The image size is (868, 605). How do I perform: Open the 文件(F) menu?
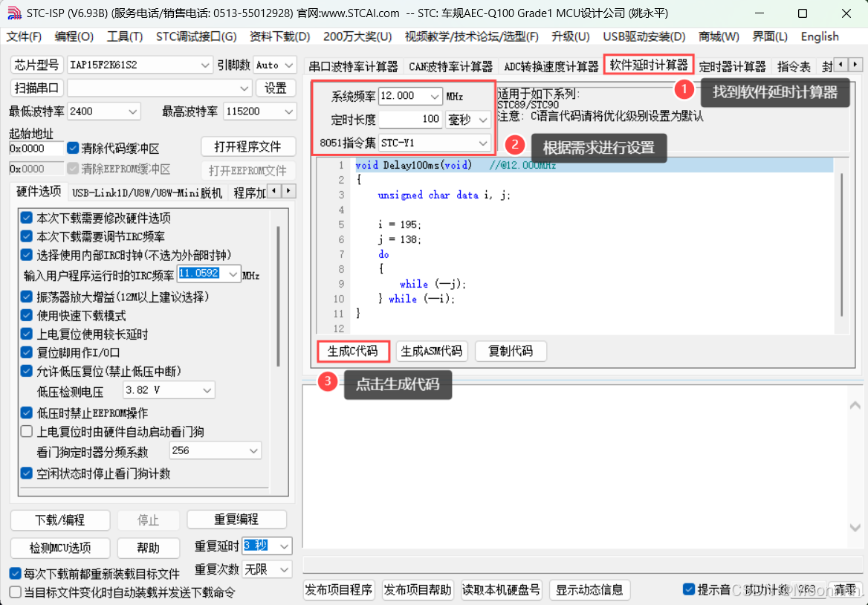[24, 37]
